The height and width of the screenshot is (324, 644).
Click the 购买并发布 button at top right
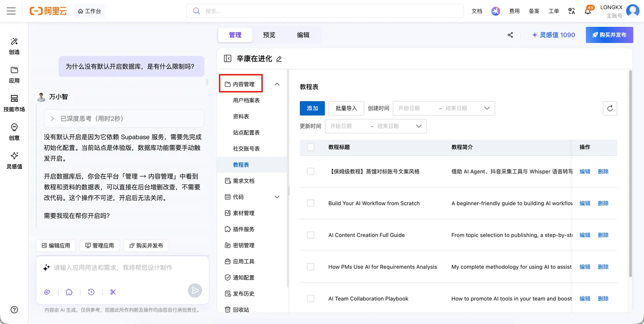click(x=609, y=35)
